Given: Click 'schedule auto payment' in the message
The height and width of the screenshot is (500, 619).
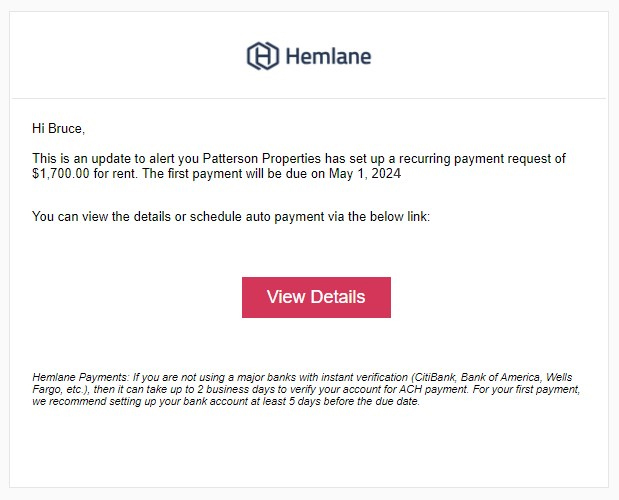Looking at the screenshot, I should pos(257,217).
